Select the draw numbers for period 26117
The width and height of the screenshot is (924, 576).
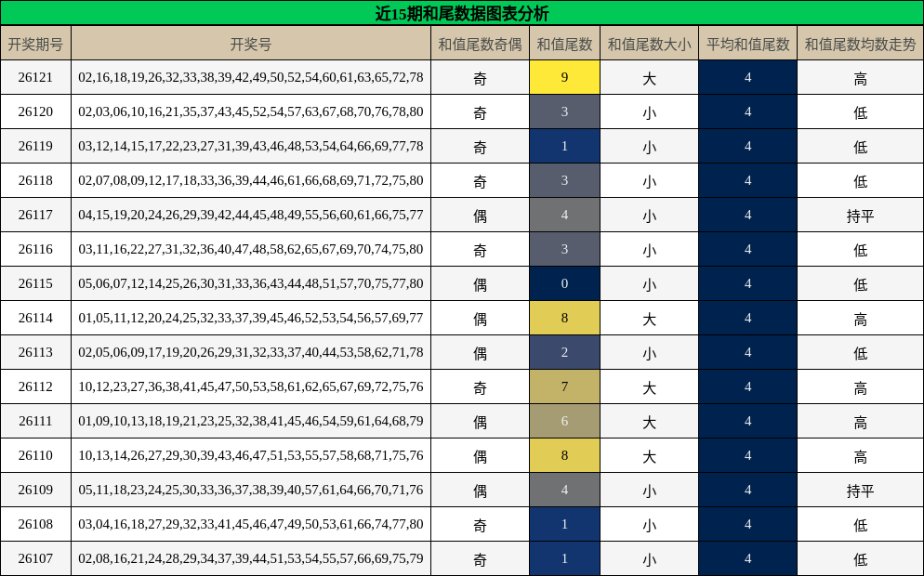coord(251,215)
